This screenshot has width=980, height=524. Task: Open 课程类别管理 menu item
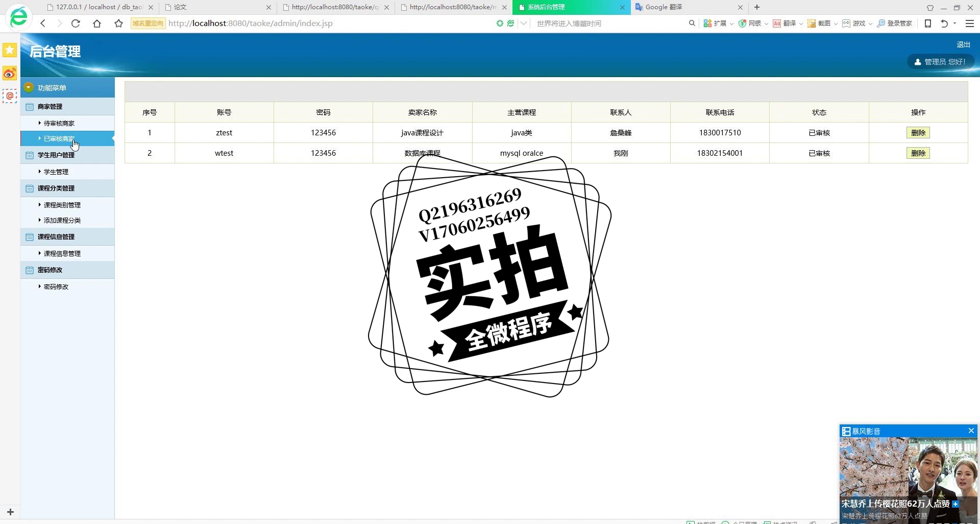[x=62, y=205]
